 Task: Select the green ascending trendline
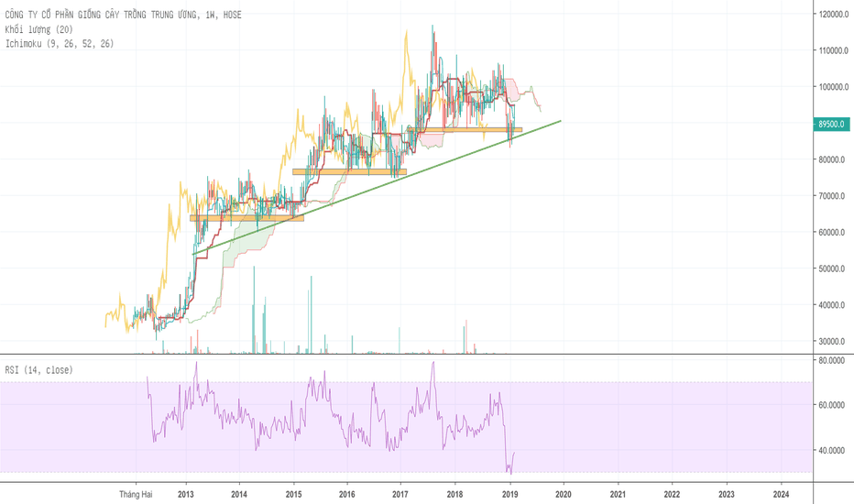pos(367,190)
